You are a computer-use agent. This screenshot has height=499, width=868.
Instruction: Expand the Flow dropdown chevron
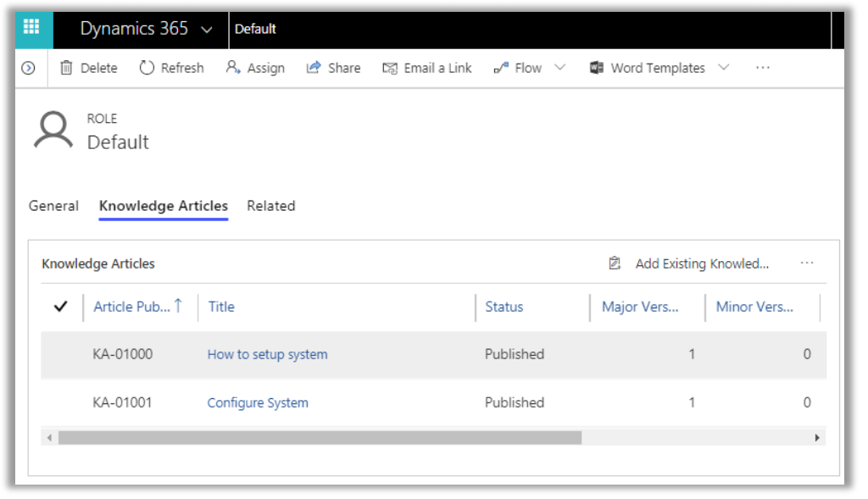click(560, 68)
